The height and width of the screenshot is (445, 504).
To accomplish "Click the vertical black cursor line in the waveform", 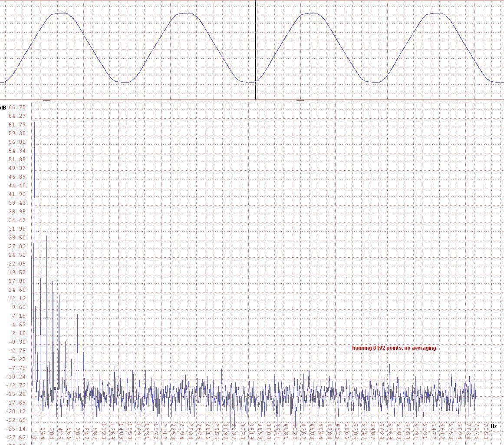I will click(256, 50).
